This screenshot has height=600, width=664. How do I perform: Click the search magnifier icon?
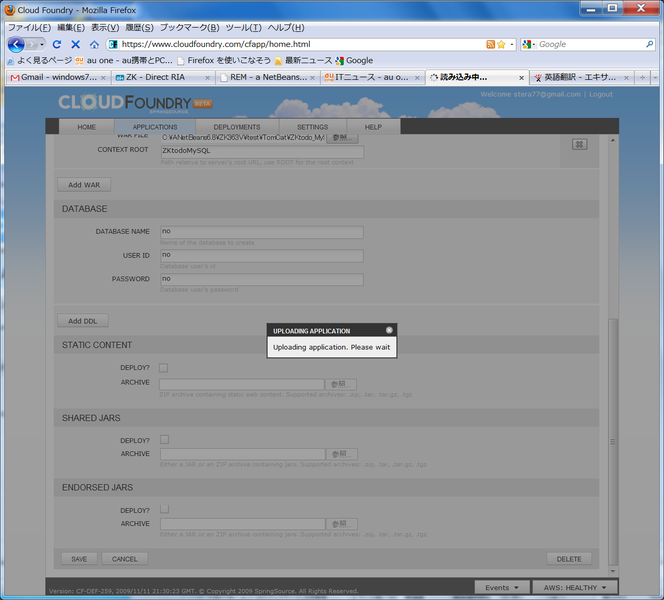649,44
